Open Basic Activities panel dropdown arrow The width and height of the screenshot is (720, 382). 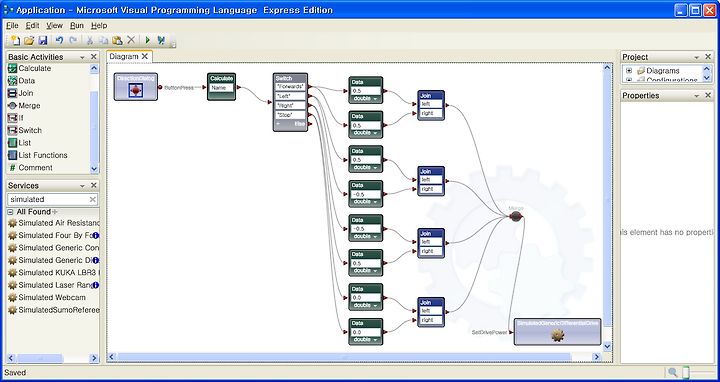[x=83, y=57]
